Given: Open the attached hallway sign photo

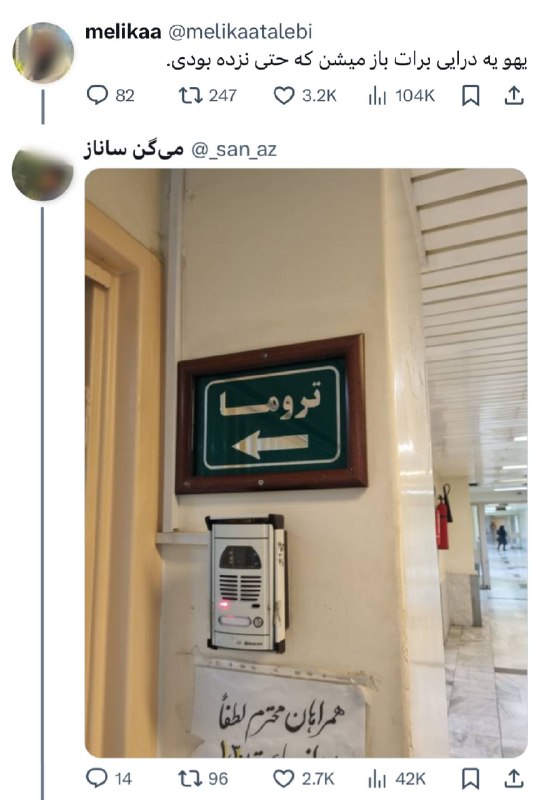Looking at the screenshot, I should click(306, 463).
